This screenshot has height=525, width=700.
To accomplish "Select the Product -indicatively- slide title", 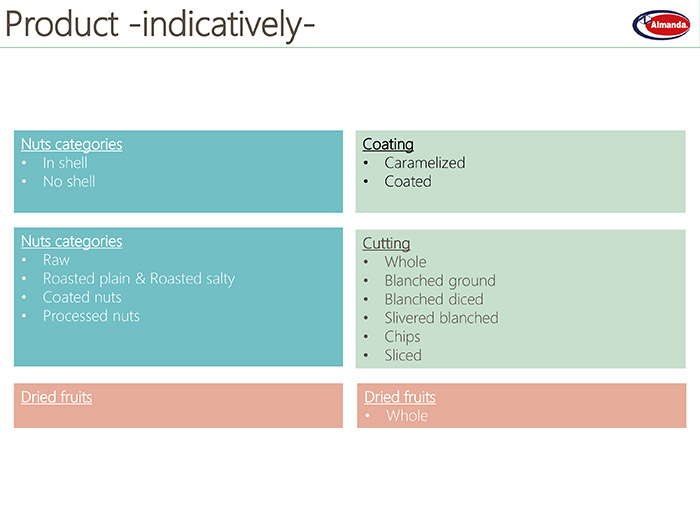I will point(160,24).
